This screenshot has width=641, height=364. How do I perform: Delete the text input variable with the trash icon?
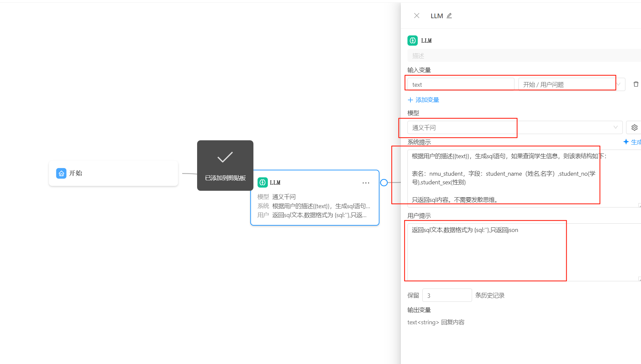[x=636, y=84]
